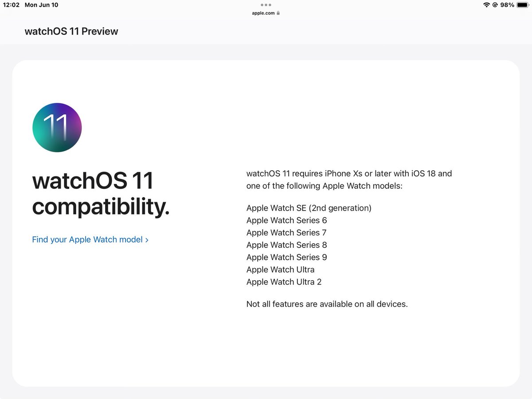Select the Apple Watch Series 6 line
532x399 pixels.
point(287,220)
